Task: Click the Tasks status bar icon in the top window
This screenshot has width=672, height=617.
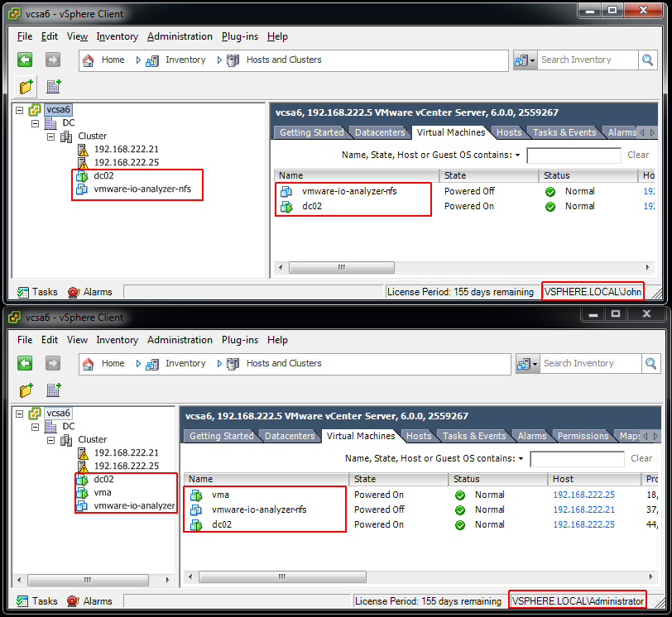Action: coord(22,292)
